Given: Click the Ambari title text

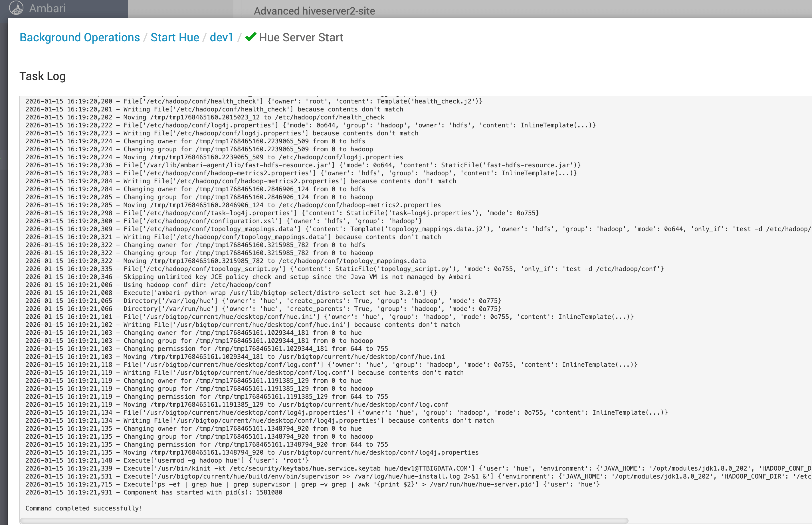Looking at the screenshot, I should click(x=47, y=8).
